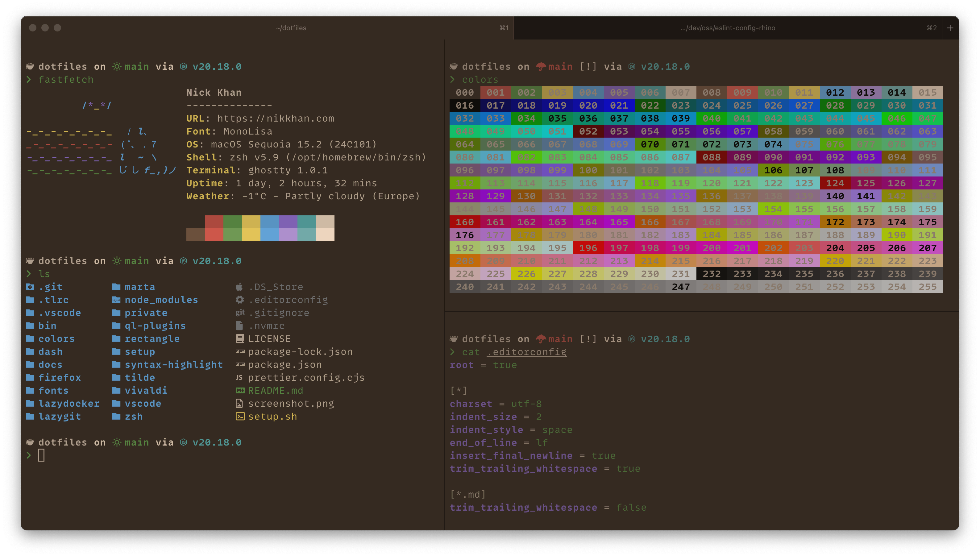The width and height of the screenshot is (980, 556).
Task: Switch to the ~/dotfiles tab
Action: (x=291, y=28)
